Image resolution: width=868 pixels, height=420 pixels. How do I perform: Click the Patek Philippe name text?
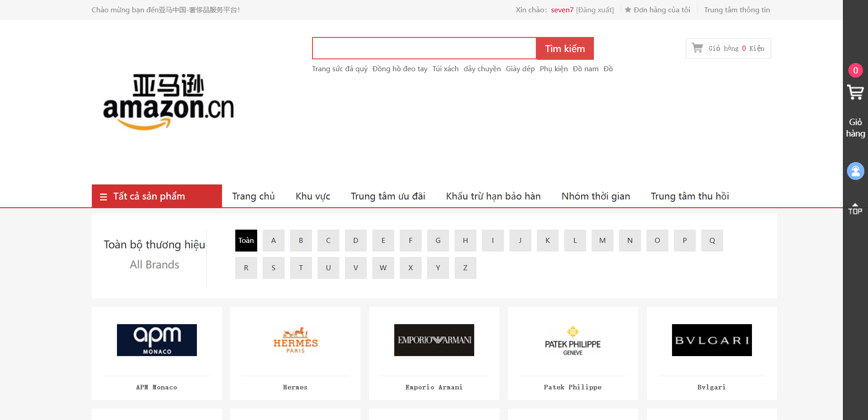pyautogui.click(x=573, y=387)
